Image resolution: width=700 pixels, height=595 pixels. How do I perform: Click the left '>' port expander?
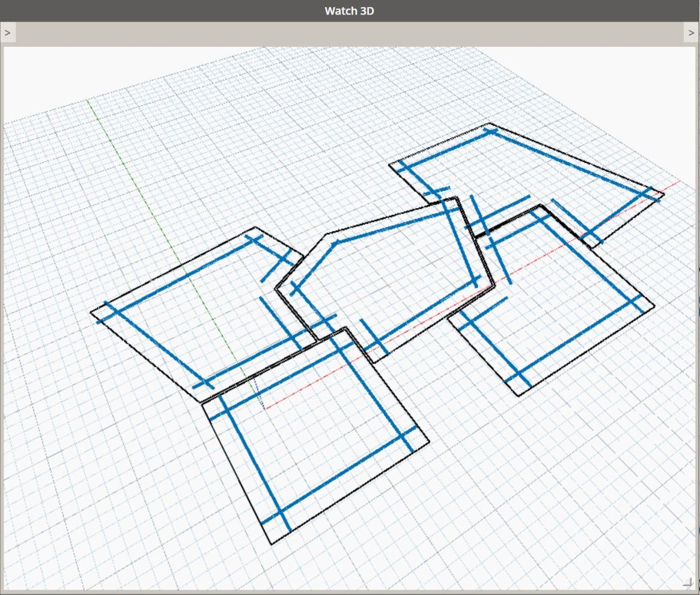click(8, 32)
